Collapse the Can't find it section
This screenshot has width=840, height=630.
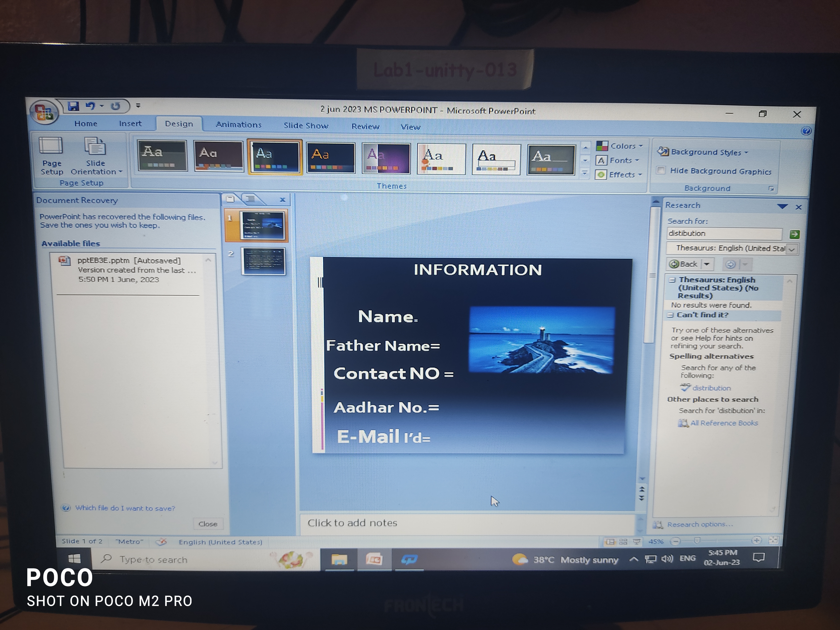(x=671, y=315)
